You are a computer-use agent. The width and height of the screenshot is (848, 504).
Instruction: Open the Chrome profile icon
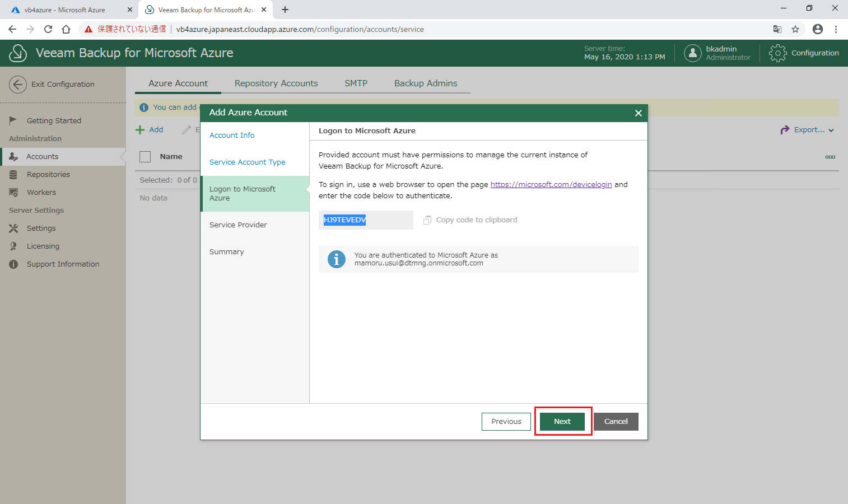pyautogui.click(x=818, y=29)
